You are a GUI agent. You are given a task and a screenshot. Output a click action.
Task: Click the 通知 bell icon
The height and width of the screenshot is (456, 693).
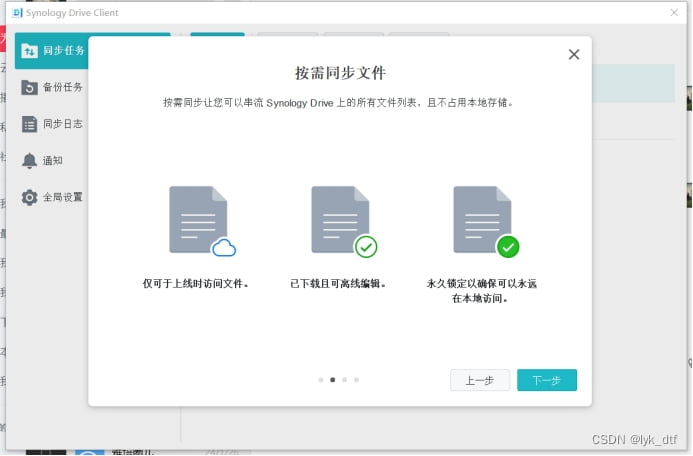(x=29, y=160)
